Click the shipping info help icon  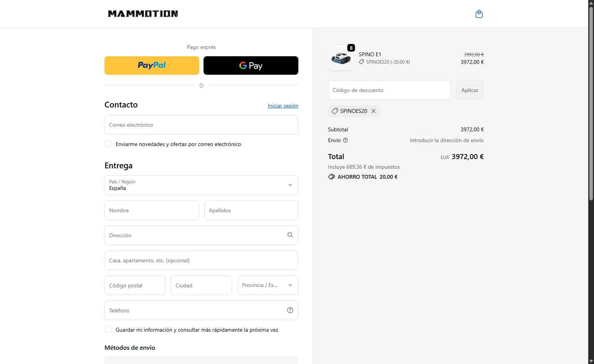pyautogui.click(x=345, y=140)
